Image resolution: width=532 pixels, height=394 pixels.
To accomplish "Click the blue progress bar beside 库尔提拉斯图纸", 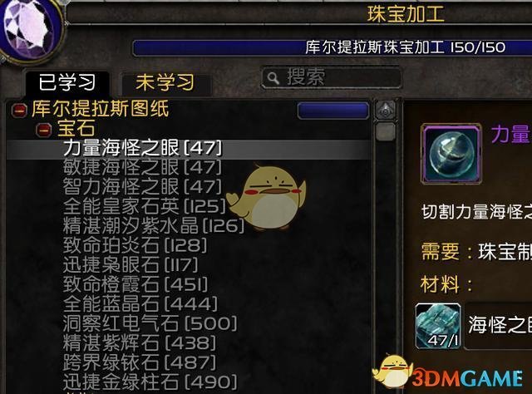I will [x=333, y=111].
